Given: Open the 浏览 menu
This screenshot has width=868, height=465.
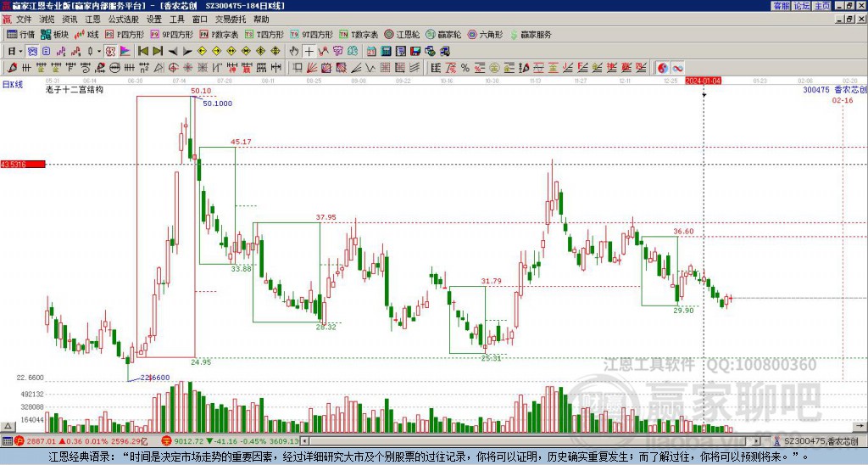Looking at the screenshot, I should (x=47, y=20).
